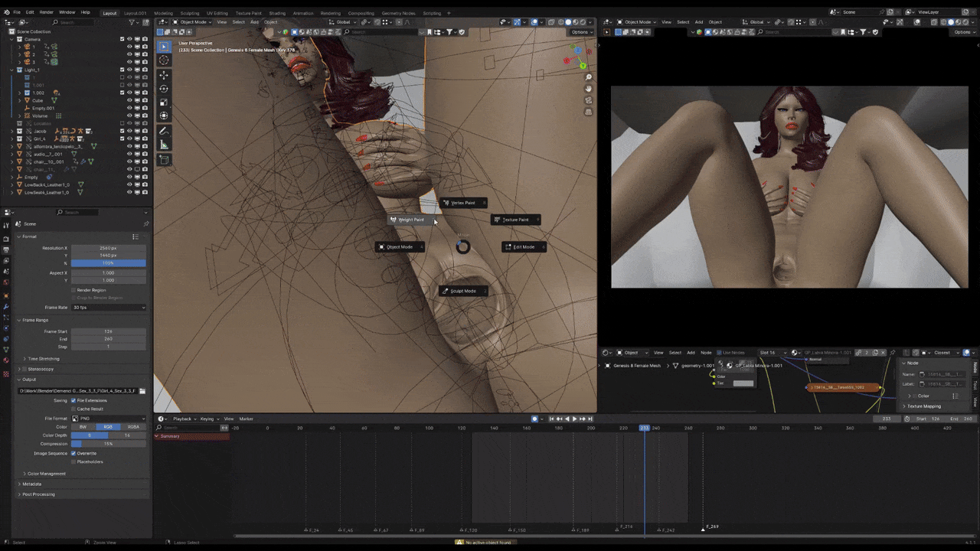Select Weight Paint in the mode pie menu
Screen dimensions: 980x551
coord(411,220)
